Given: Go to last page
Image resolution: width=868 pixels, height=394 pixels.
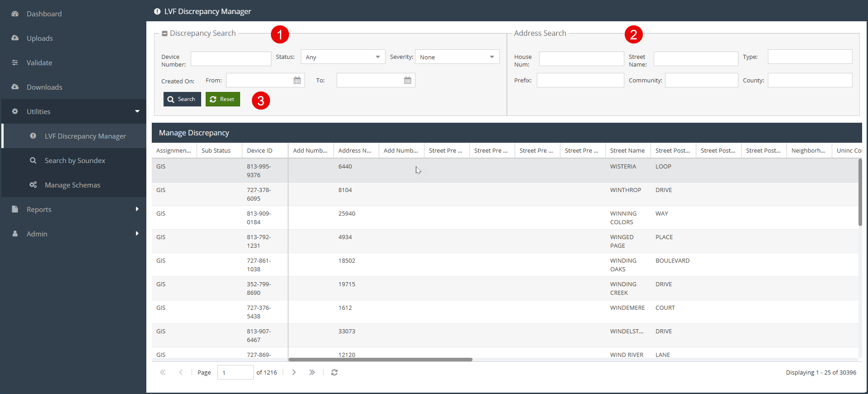Looking at the screenshot, I should [312, 372].
